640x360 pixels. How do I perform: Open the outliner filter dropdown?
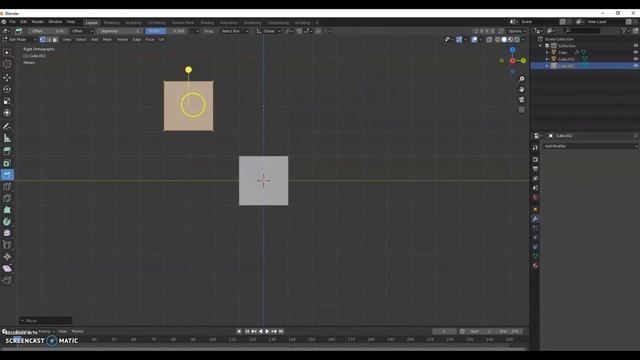(624, 31)
